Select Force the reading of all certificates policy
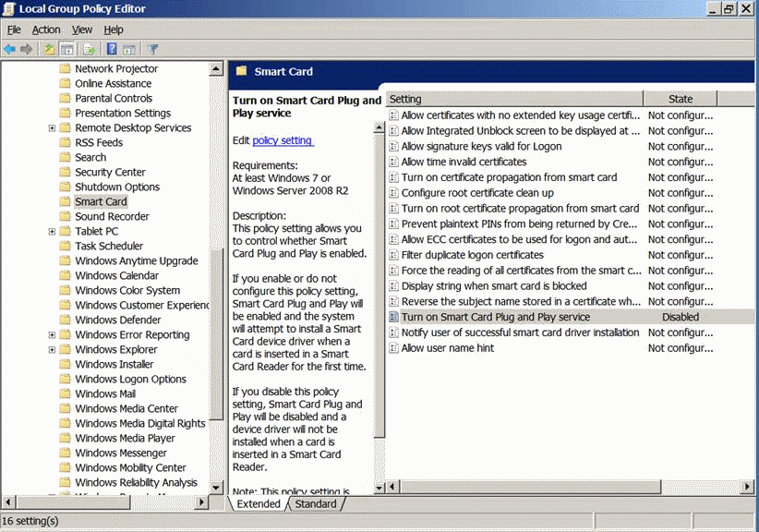Viewport: 759px width, 532px height. tap(521, 270)
